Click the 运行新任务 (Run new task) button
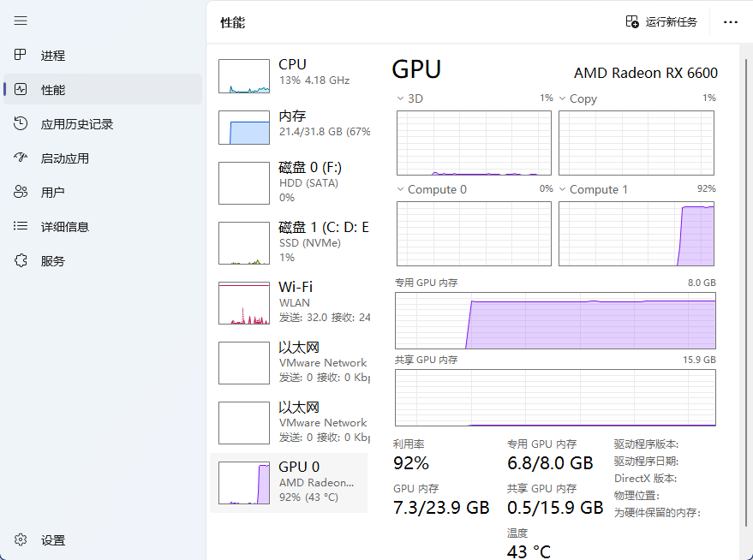753x560 pixels. [x=661, y=22]
